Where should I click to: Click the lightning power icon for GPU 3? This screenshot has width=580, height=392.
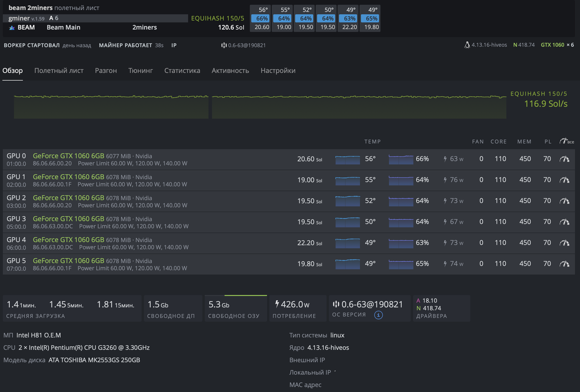click(x=445, y=222)
